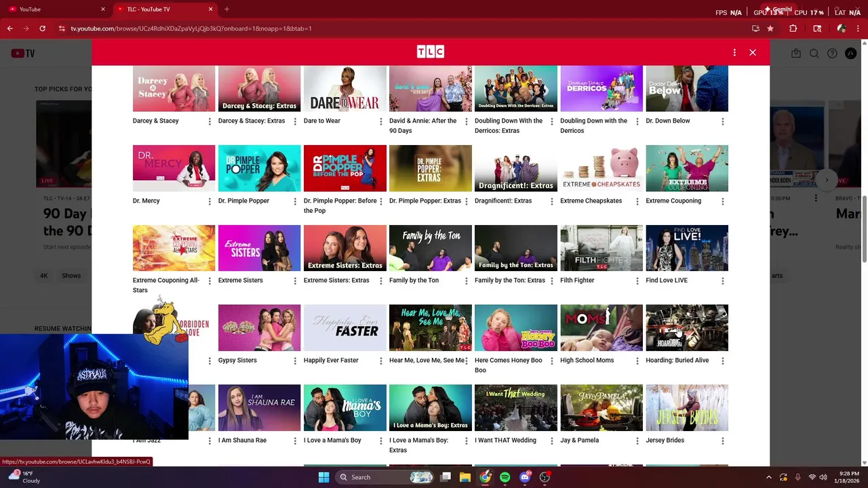Open more options for Filth Fighter
The height and width of the screenshot is (488, 868).
[x=636, y=281]
